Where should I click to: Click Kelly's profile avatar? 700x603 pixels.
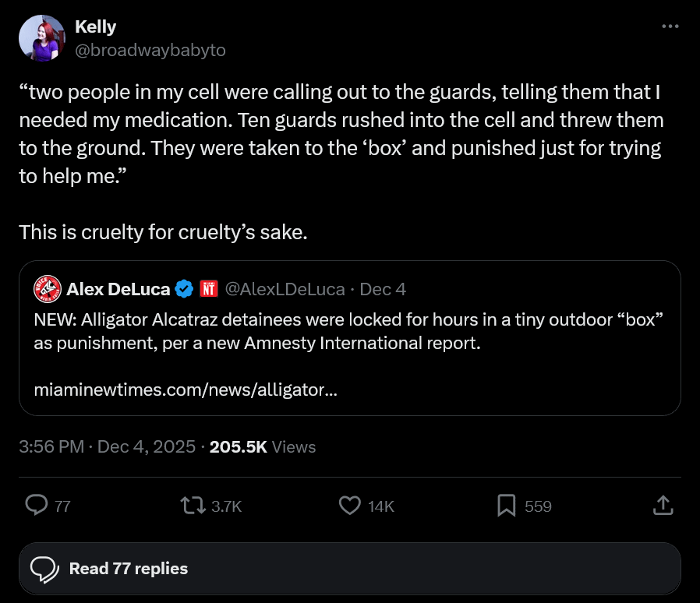click(41, 38)
